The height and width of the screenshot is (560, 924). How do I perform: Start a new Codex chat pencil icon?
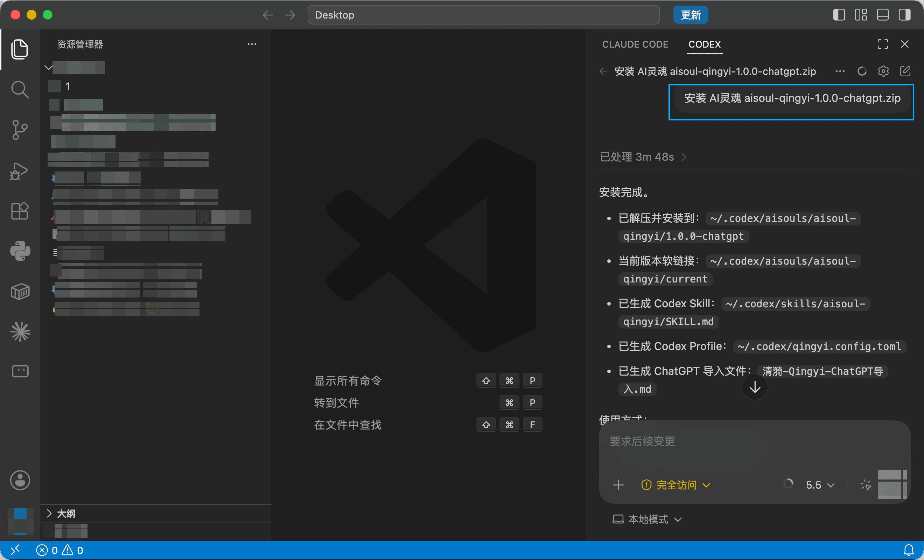pyautogui.click(x=905, y=71)
